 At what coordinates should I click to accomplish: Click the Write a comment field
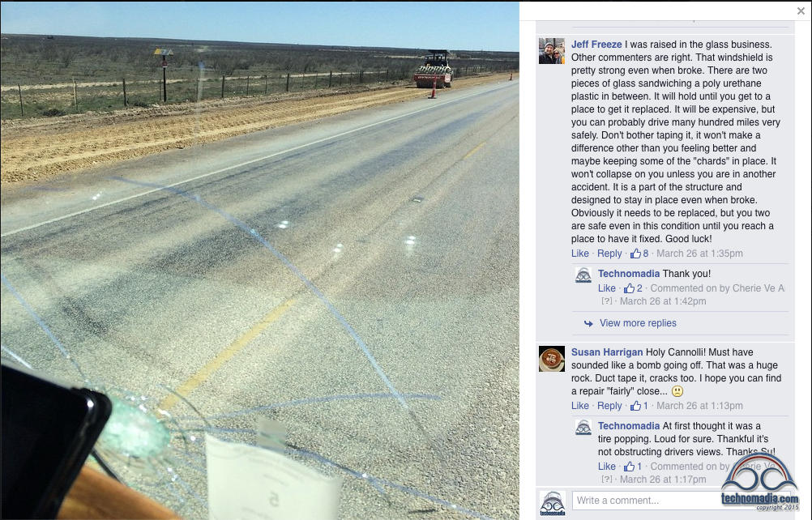point(646,501)
